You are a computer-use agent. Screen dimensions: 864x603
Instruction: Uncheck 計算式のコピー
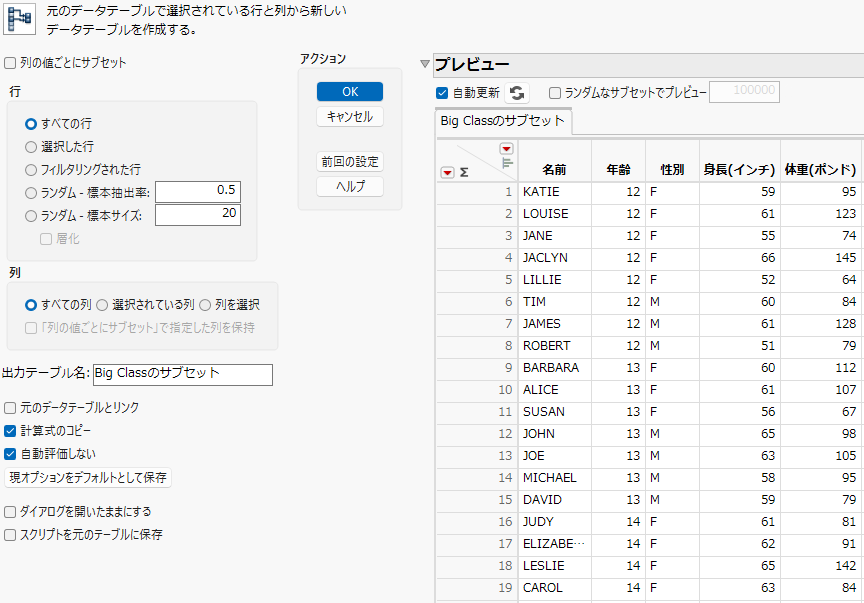10,431
